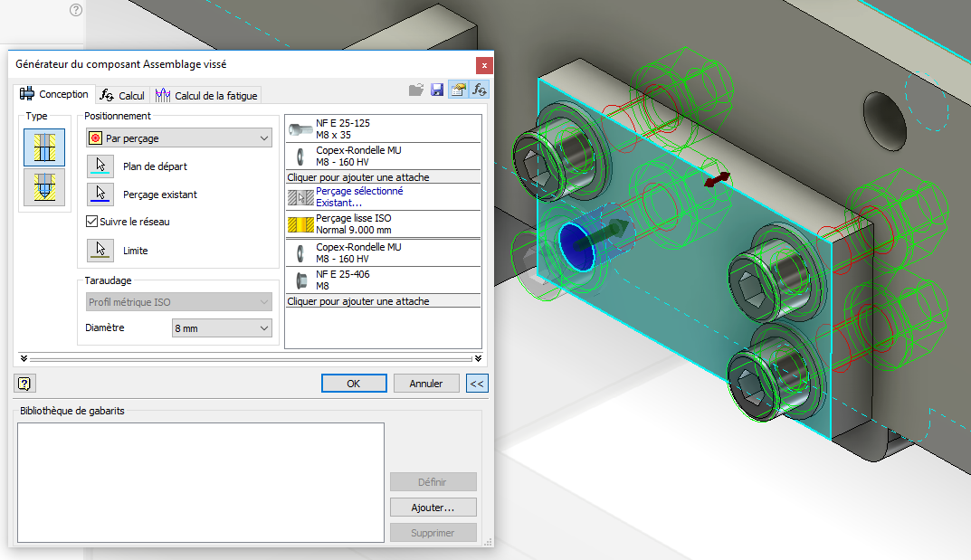Click the Perçage existant selection arrow button
The height and width of the screenshot is (560, 971).
coord(100,195)
